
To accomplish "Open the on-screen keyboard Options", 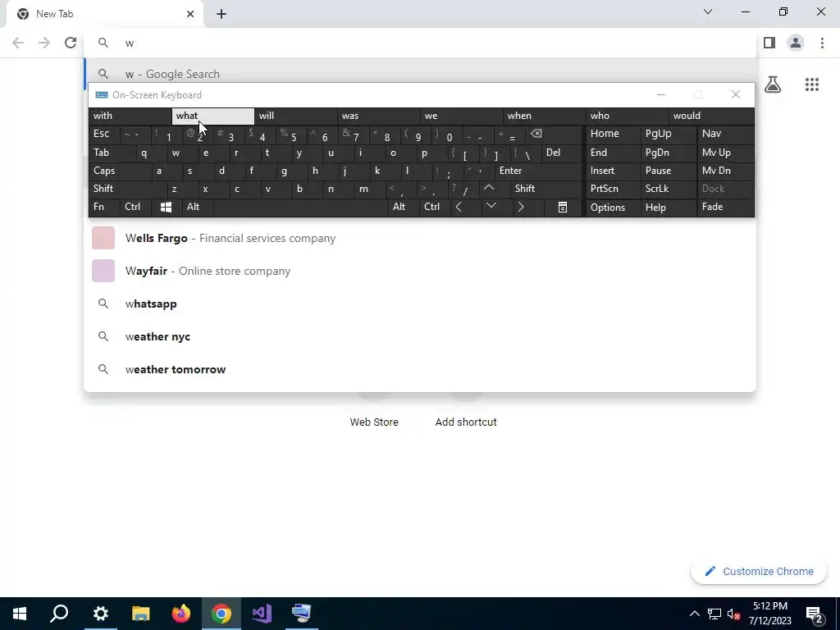I will coord(613,207).
